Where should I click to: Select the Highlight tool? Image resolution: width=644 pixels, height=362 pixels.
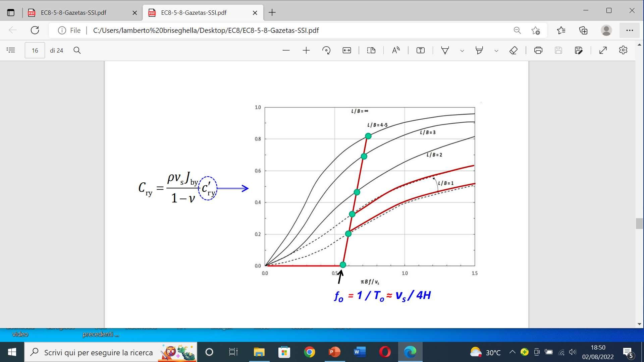pos(479,50)
